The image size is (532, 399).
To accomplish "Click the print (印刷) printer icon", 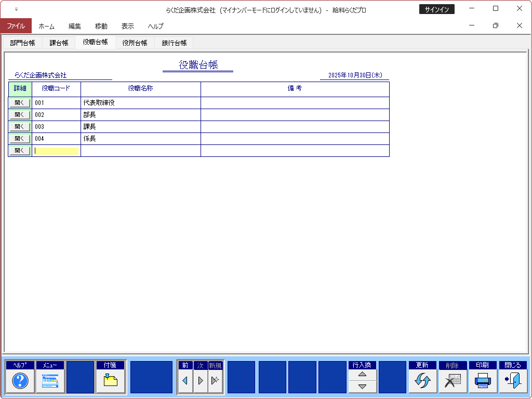I will [482, 381].
